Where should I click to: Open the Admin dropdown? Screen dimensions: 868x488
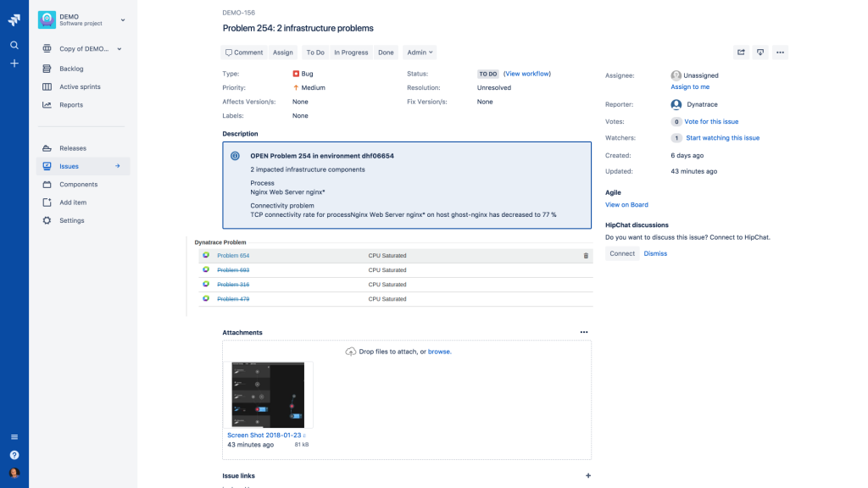420,52
